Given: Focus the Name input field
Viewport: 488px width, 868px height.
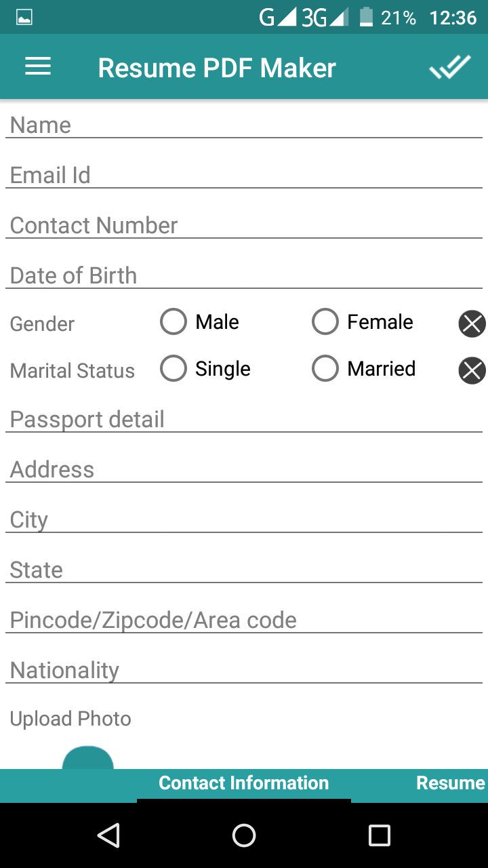Looking at the screenshot, I should (244, 125).
